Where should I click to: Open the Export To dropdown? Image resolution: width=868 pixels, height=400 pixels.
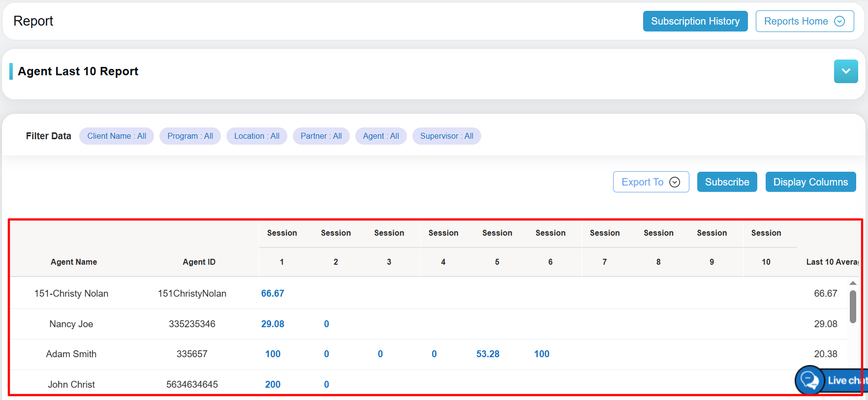coord(651,182)
